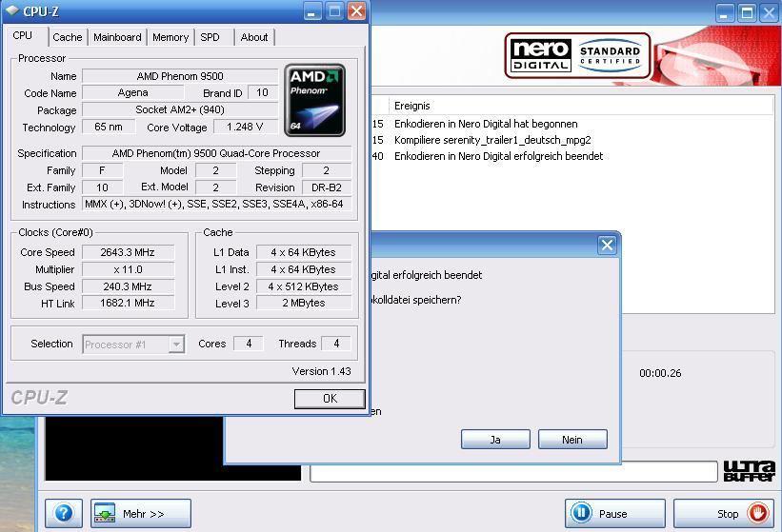This screenshot has width=782, height=532.
Task: Pause the Nero encoding process
Action: (x=615, y=513)
